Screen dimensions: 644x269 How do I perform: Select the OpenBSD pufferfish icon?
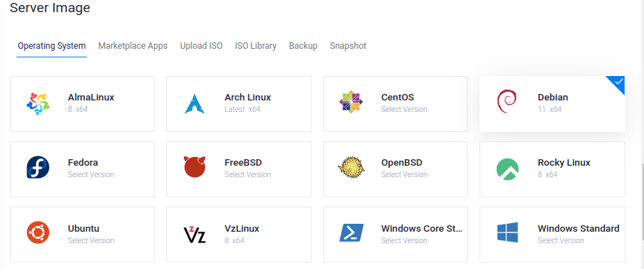tap(351, 167)
